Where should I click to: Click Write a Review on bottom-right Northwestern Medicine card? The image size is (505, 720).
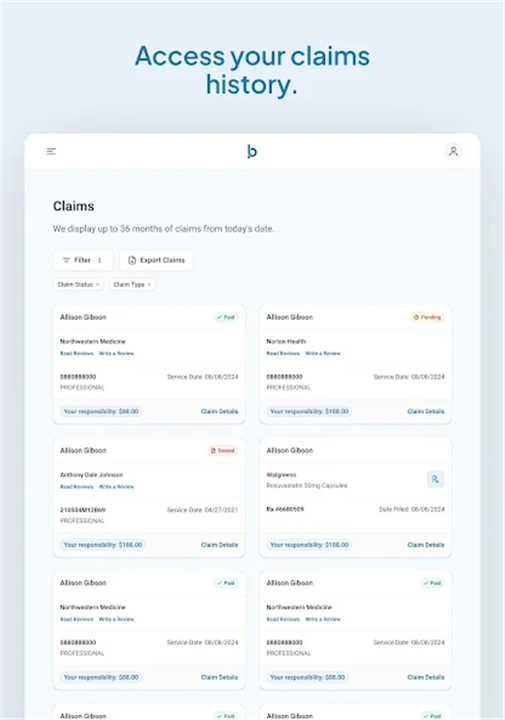pyautogui.click(x=323, y=619)
